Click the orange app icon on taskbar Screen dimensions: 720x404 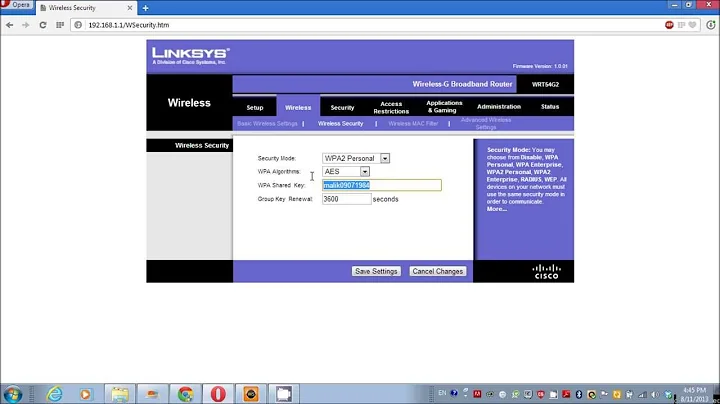click(251, 394)
